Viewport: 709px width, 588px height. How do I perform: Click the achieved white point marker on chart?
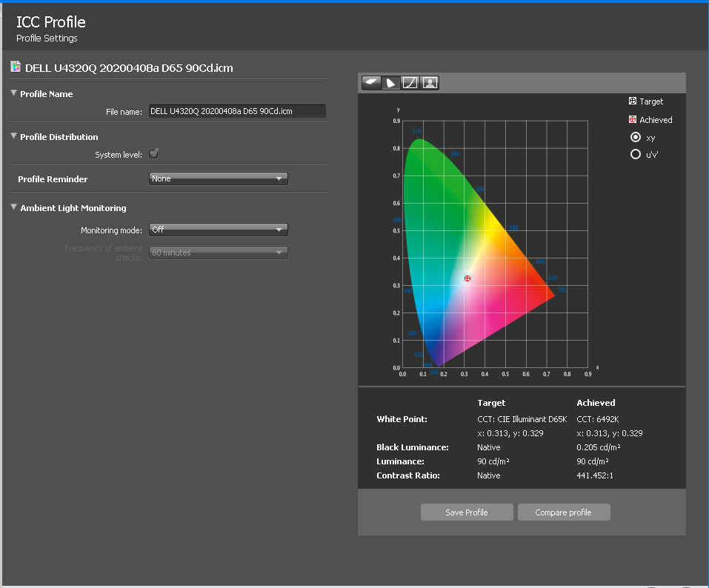[x=467, y=278]
